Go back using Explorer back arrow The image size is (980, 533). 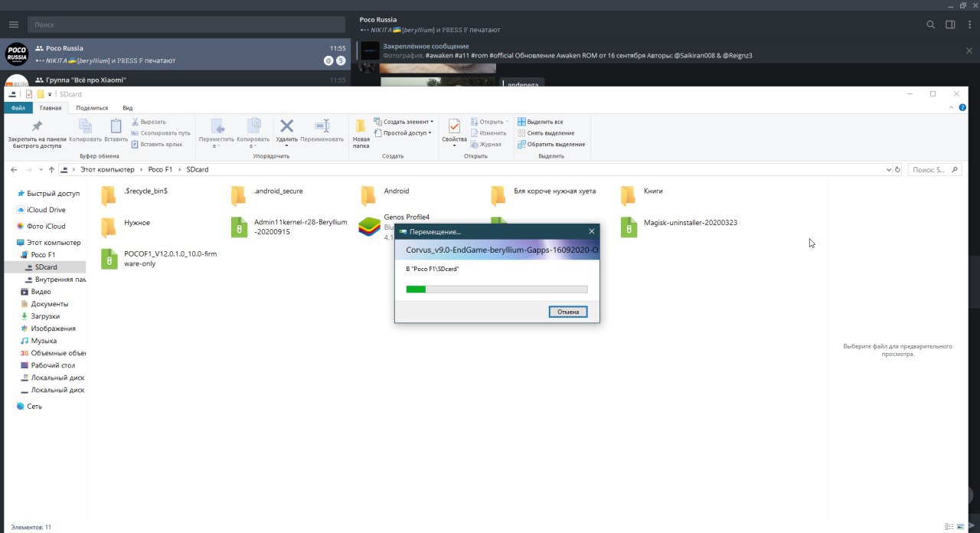[15, 169]
